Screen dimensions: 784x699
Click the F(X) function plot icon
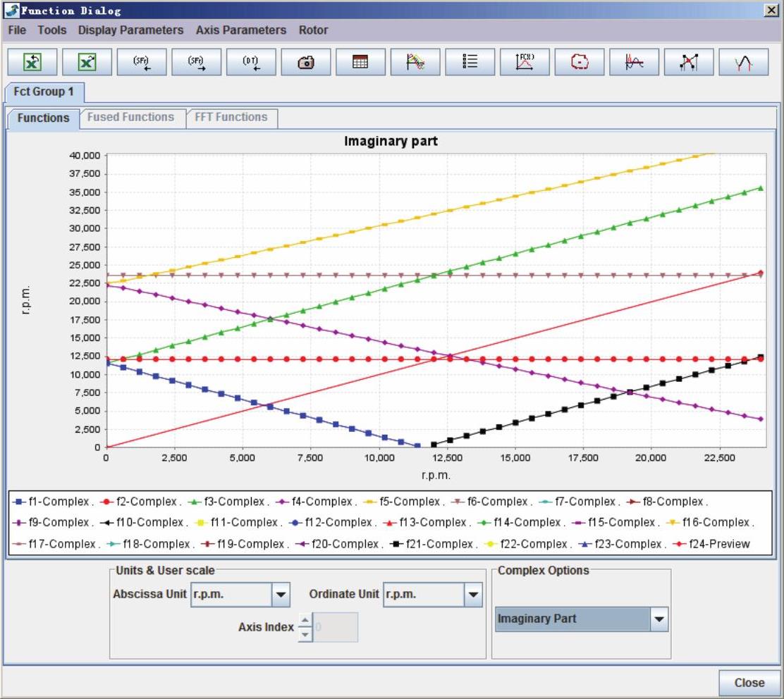525,62
